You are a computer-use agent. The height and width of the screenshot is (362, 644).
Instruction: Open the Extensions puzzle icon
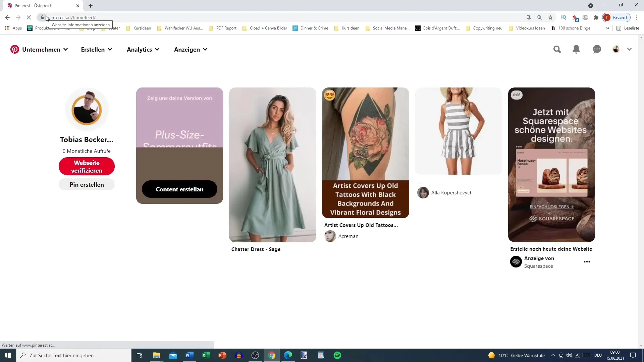(596, 17)
